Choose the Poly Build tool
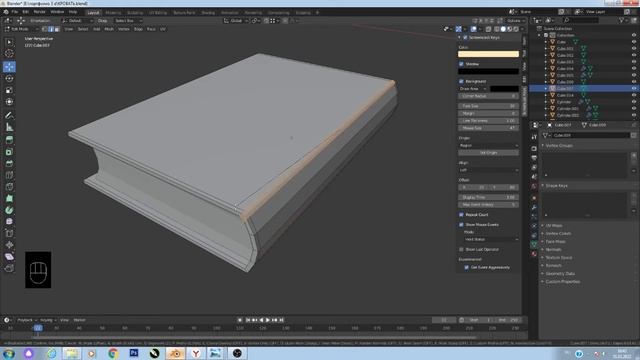 (9, 199)
